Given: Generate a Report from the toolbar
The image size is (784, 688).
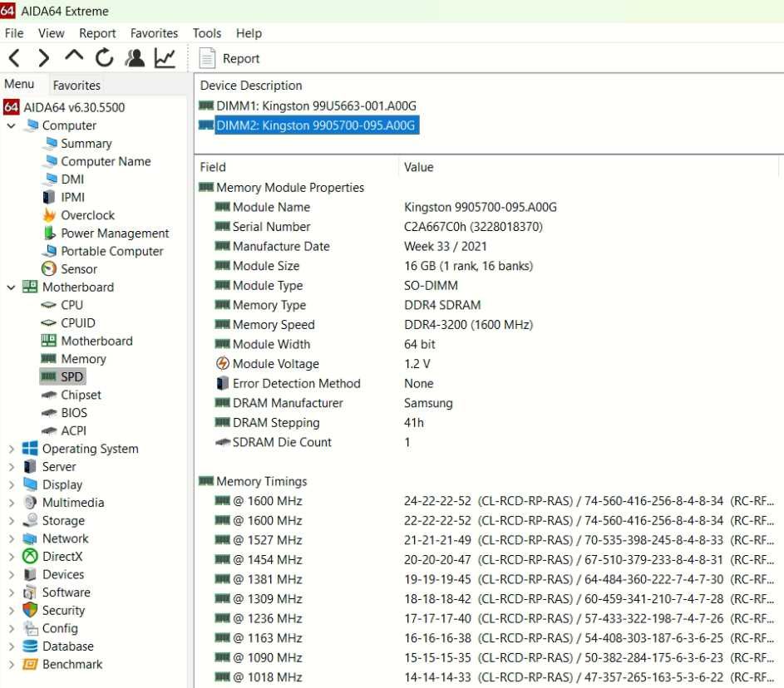Looking at the screenshot, I should coord(241,58).
